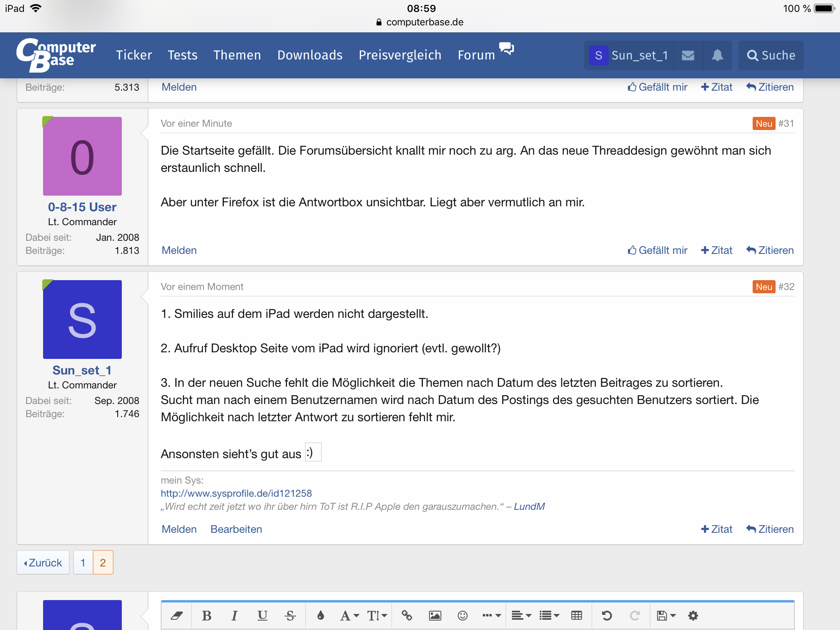
Task: Toggle italic formatting in editor
Action: click(234, 616)
